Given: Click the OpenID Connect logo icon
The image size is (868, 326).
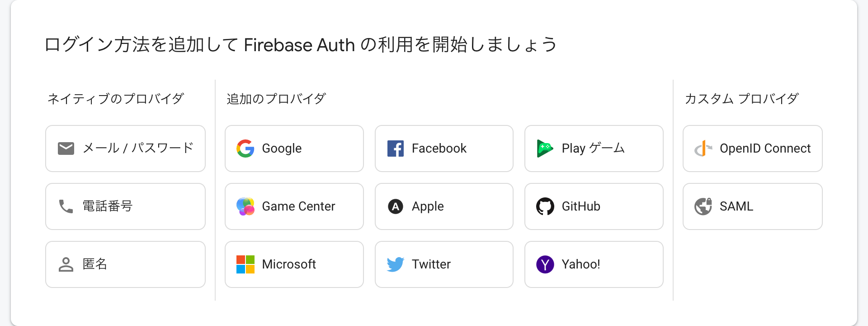Looking at the screenshot, I should click(703, 149).
